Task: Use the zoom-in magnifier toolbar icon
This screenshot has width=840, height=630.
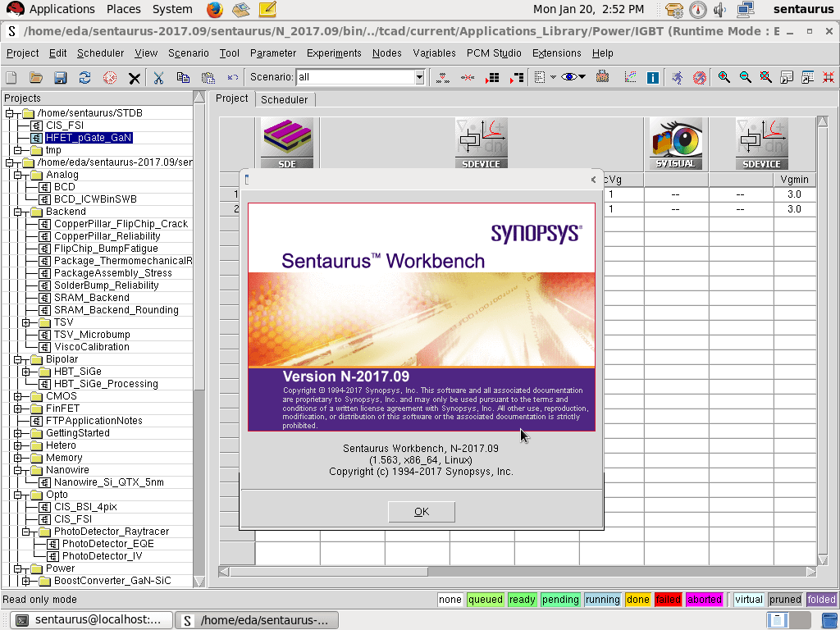Action: coord(724,77)
